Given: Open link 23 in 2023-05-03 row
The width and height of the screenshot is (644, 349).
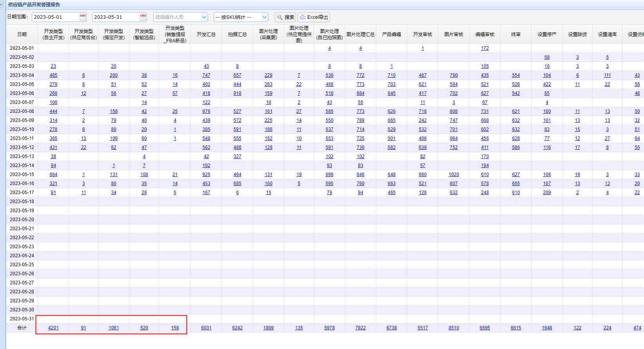Looking at the screenshot, I should click(53, 66).
